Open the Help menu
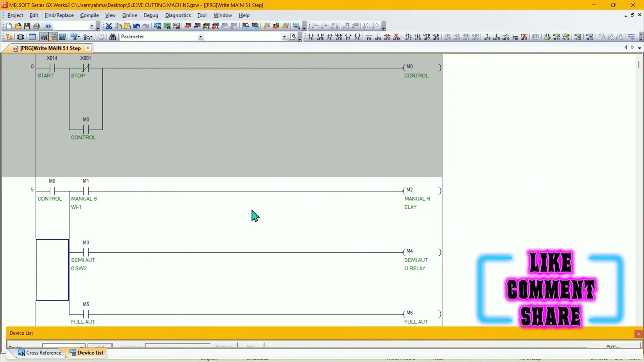Viewport: 644px width, 362px height. coord(244,15)
